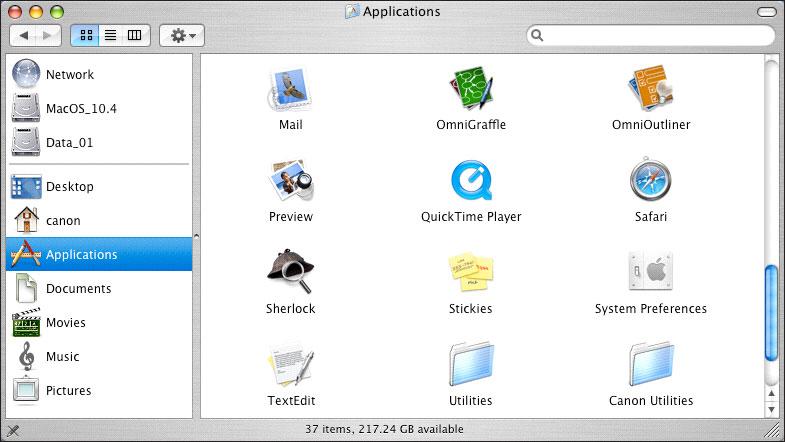
Task: Open the Stickies yellow notes icon
Action: pyautogui.click(x=471, y=273)
